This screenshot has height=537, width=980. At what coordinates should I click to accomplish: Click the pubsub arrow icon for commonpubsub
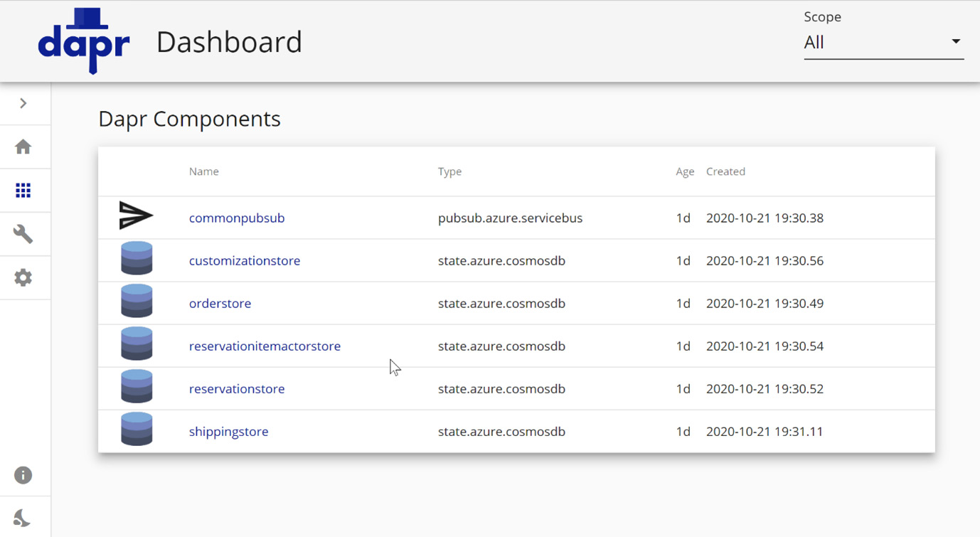pos(136,216)
